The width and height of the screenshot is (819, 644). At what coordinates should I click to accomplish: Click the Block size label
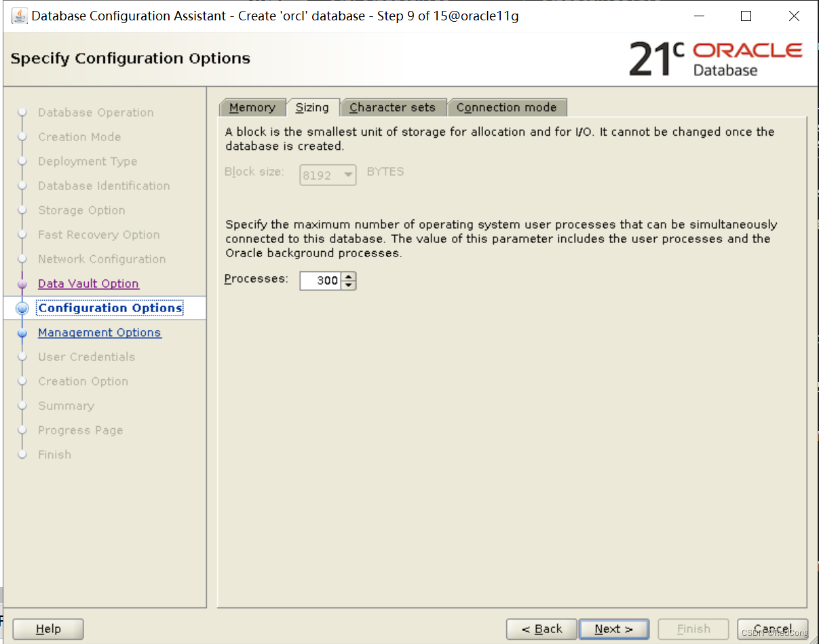[254, 172]
